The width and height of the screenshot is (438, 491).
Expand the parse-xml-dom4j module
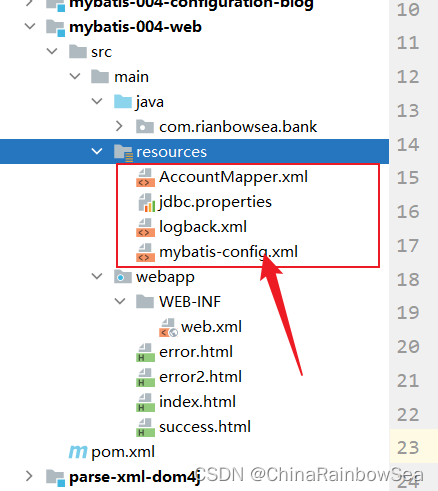[29, 476]
